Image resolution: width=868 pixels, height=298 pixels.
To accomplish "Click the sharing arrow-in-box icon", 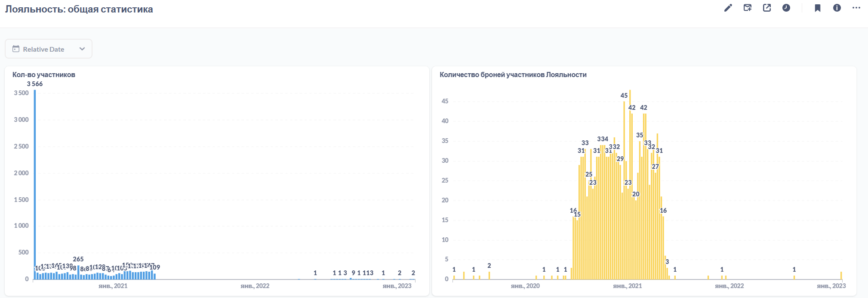I will click(767, 8).
